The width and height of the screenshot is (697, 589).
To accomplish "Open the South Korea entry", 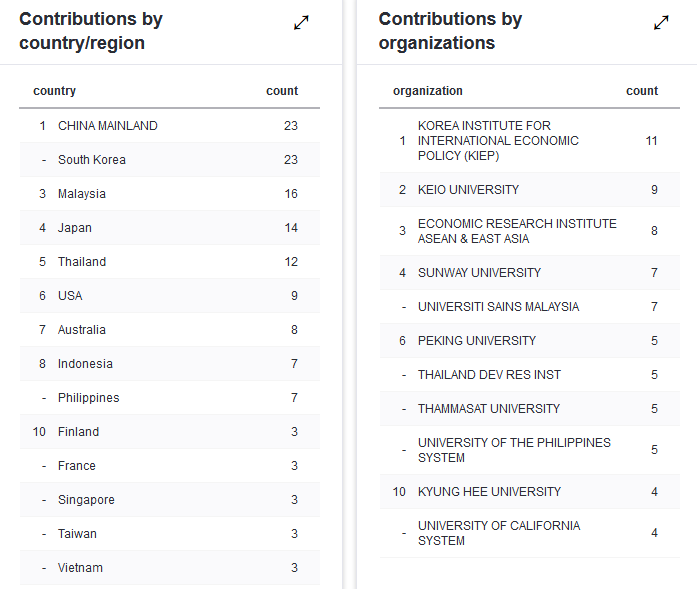I will tap(170, 160).
